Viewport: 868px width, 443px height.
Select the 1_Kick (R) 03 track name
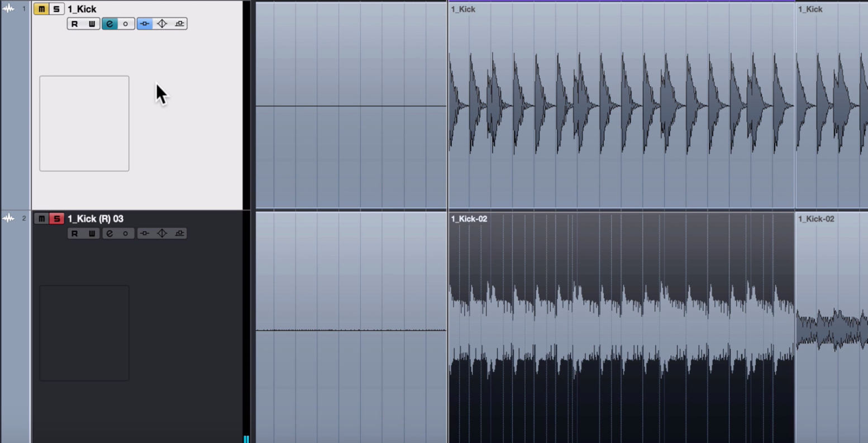[96, 219]
